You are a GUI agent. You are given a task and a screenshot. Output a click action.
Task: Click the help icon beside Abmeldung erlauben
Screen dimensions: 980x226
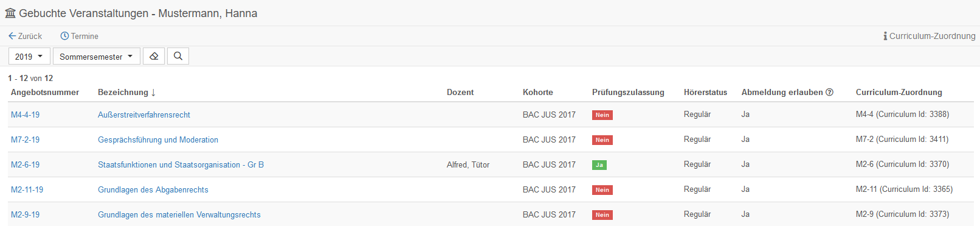click(829, 93)
